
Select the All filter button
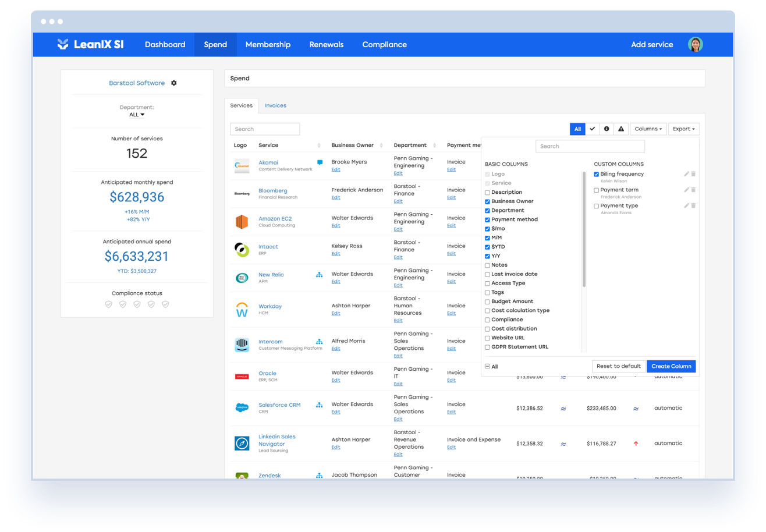click(577, 129)
